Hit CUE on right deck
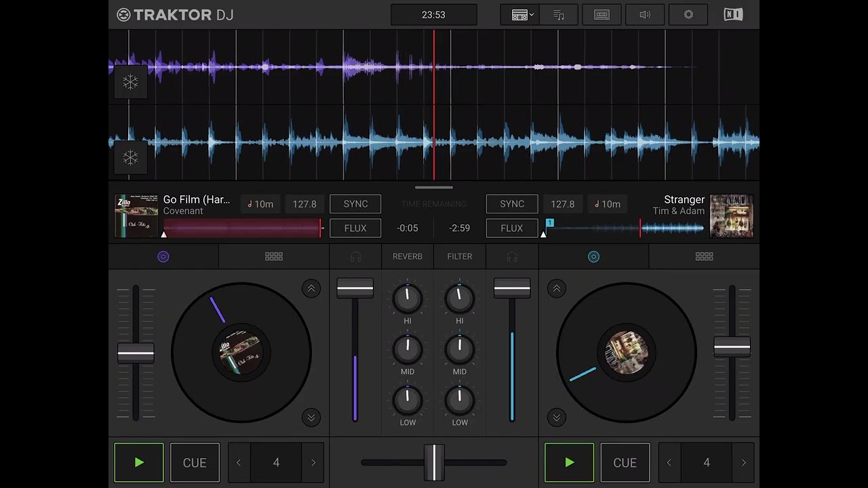The image size is (868, 488). [x=625, y=462]
